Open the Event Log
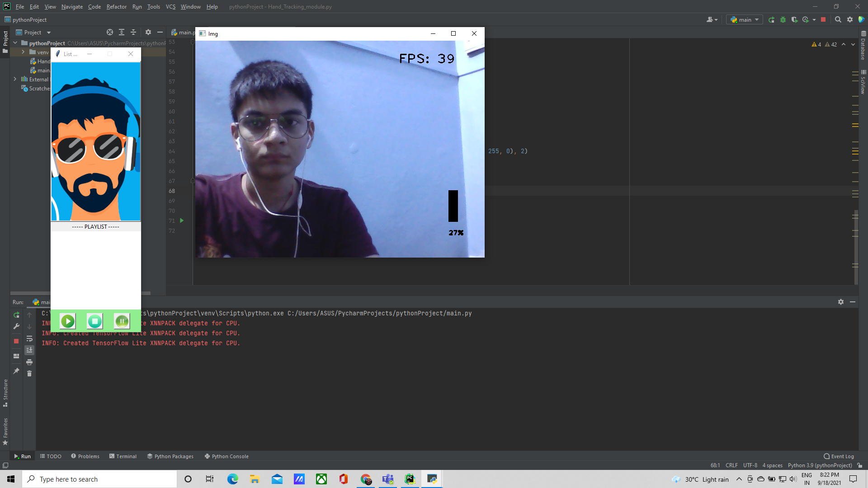Viewport: 868px width, 488px height. point(839,456)
